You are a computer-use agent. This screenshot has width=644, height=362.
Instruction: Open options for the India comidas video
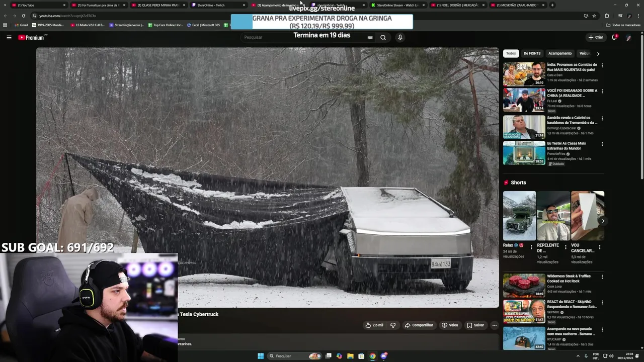(x=602, y=65)
